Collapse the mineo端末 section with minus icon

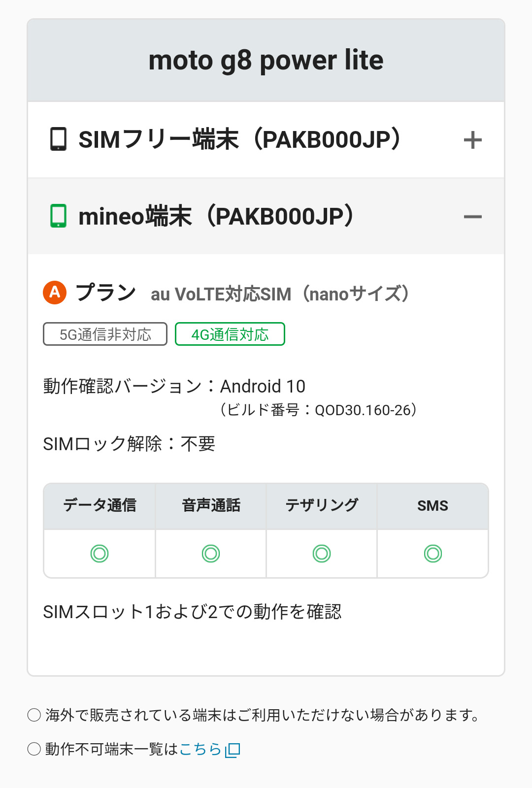[x=472, y=217]
